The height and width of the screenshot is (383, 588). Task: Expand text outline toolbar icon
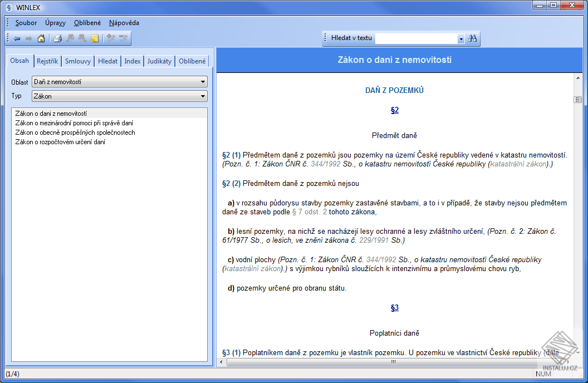111,38
